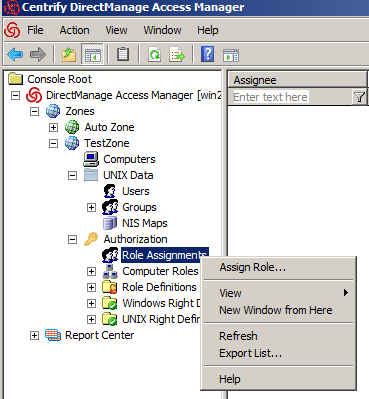Open the Window menu
This screenshot has height=399, width=369.
point(162,30)
